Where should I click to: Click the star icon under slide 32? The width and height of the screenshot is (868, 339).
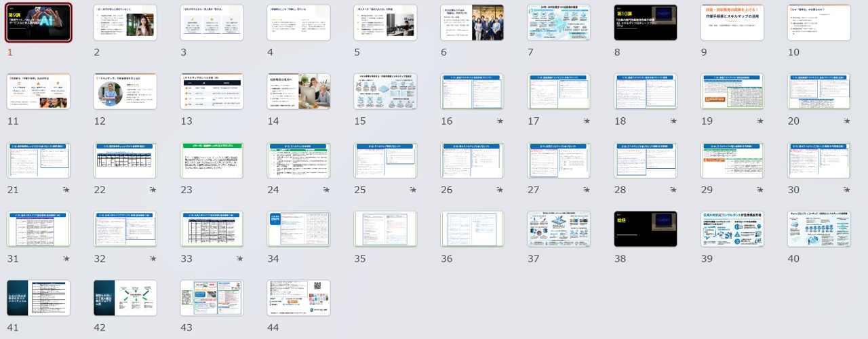tap(153, 258)
